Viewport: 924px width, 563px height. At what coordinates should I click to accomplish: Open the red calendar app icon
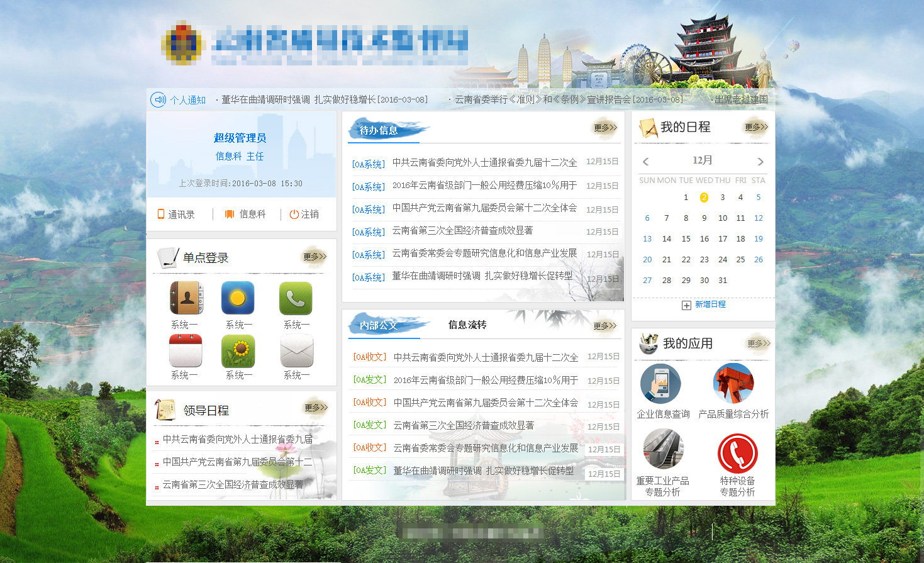click(186, 350)
